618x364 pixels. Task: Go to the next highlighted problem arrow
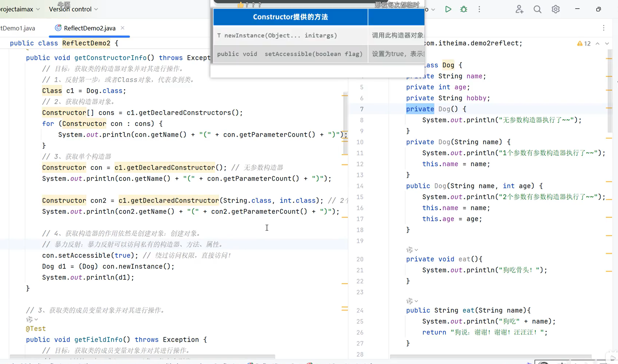(x=607, y=44)
